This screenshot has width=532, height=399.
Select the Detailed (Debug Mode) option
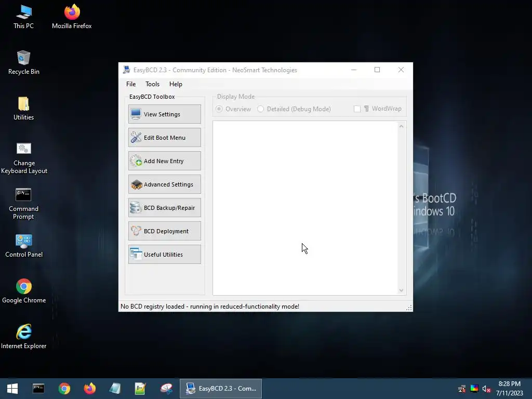pos(294,109)
